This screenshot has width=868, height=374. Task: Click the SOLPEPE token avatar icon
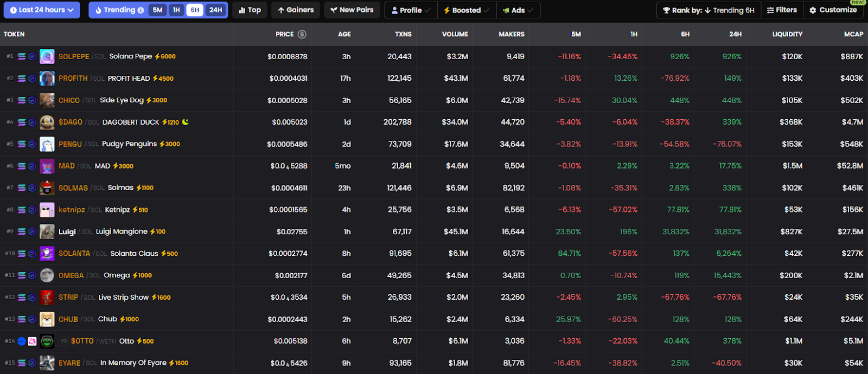(x=47, y=56)
